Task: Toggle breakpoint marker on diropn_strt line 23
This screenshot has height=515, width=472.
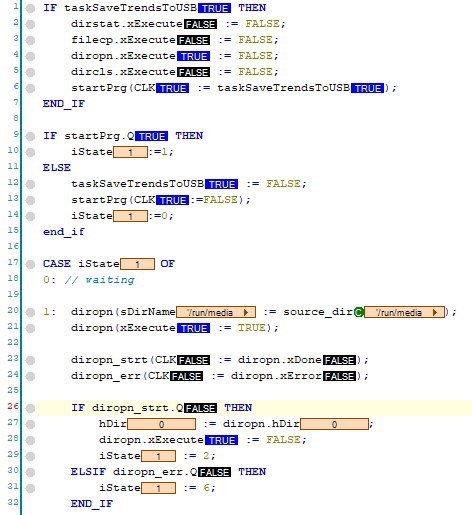Action: coord(30,360)
